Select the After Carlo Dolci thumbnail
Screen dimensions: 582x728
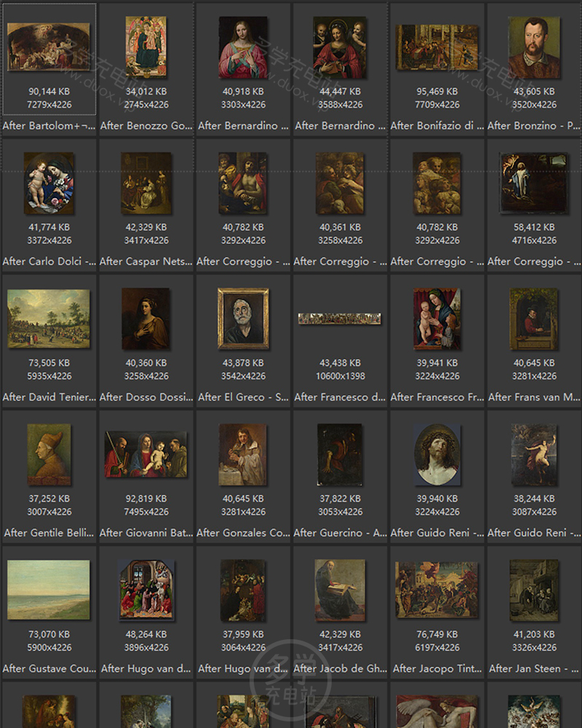pos(49,183)
